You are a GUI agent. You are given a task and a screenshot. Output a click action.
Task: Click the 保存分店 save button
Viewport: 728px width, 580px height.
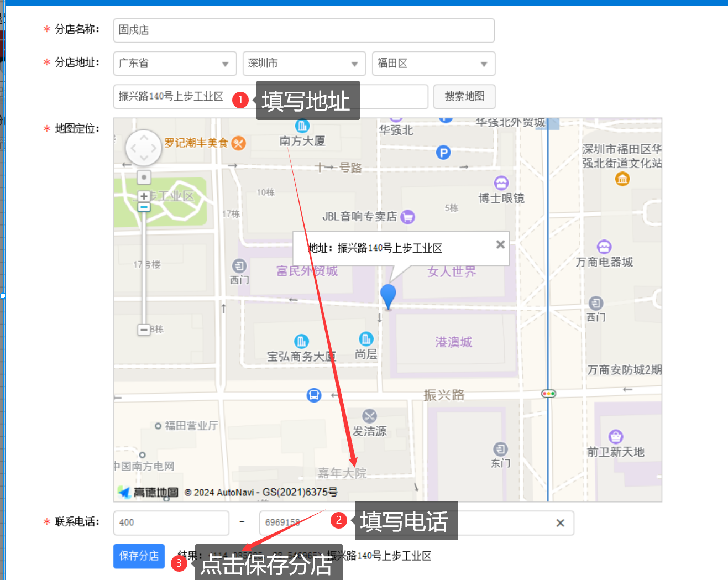[x=139, y=556]
